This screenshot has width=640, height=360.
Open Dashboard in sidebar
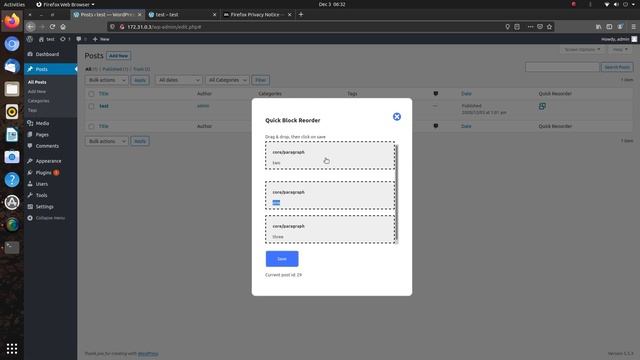(x=47, y=54)
